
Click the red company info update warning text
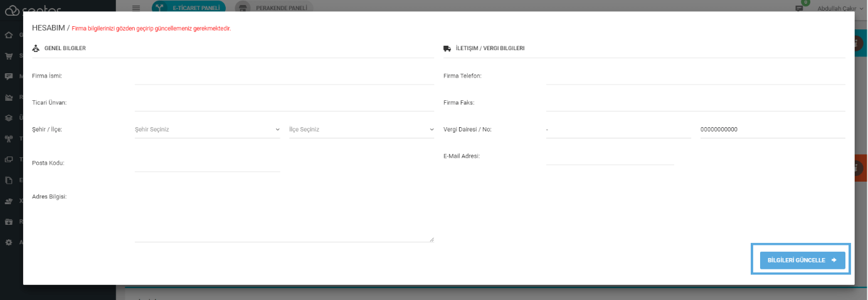[151, 29]
